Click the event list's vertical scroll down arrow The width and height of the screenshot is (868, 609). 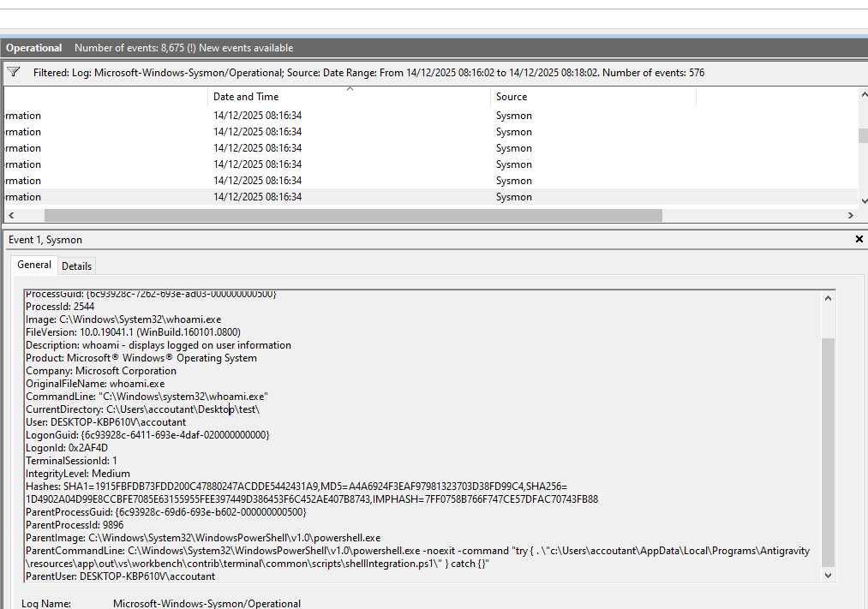[x=863, y=200]
